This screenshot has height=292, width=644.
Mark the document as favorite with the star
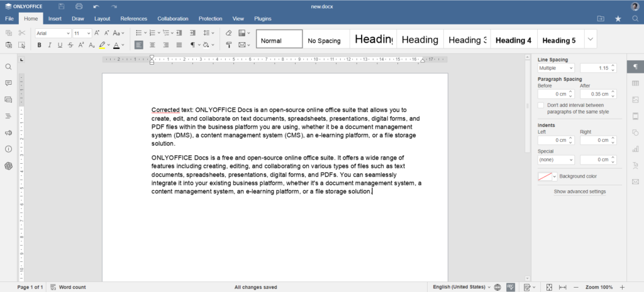(x=618, y=18)
